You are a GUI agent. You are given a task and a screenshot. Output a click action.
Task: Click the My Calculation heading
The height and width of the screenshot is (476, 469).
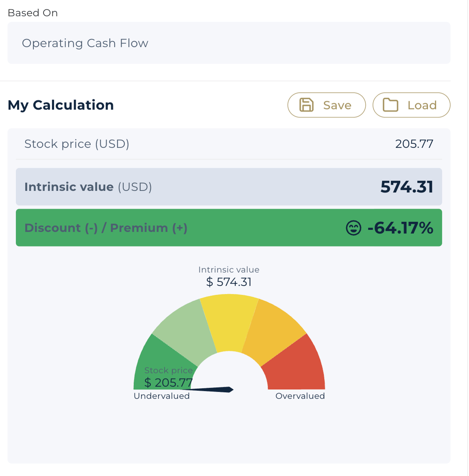pyautogui.click(x=61, y=105)
